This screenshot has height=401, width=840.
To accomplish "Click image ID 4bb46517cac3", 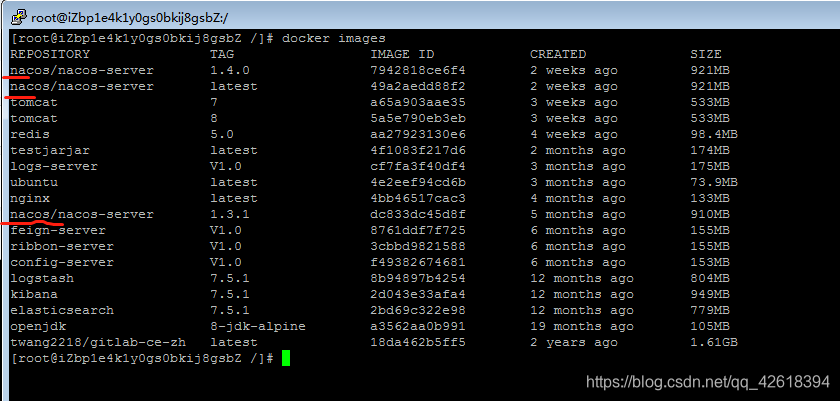I will pyautogui.click(x=418, y=199).
